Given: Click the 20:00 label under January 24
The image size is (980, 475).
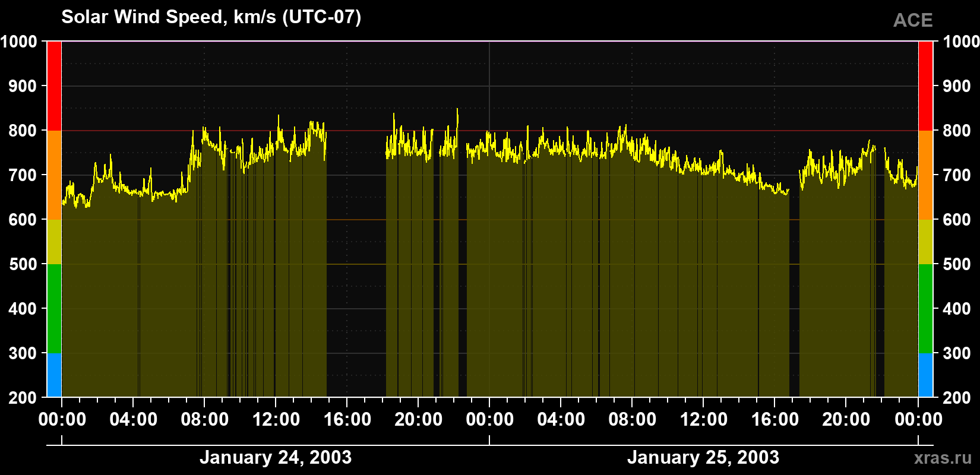Looking at the screenshot, I should [x=419, y=420].
